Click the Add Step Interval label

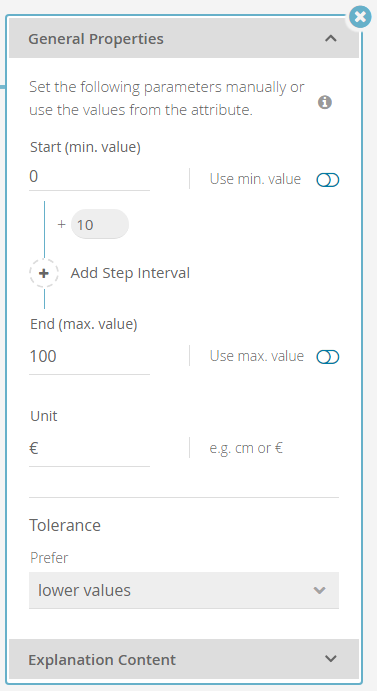pos(130,273)
